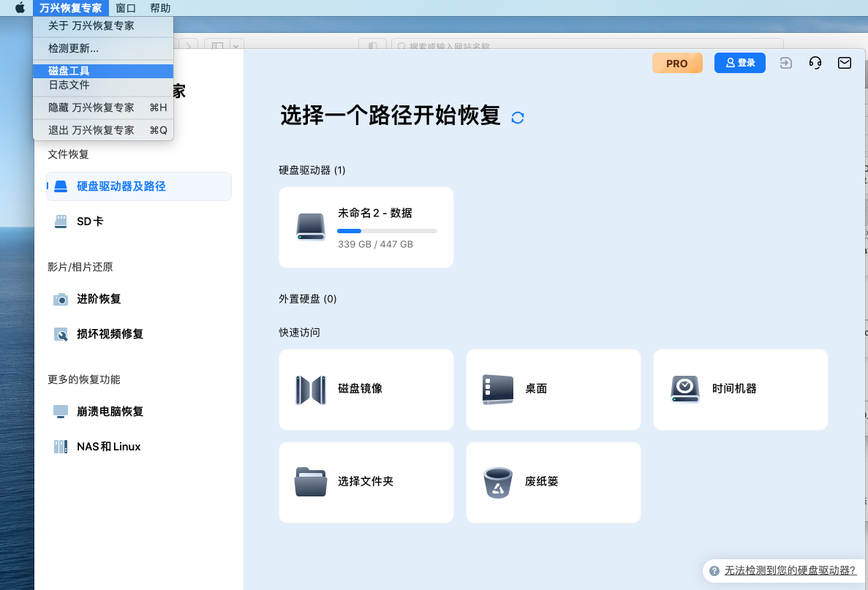Choose 退出 万兴恢复专家 menu entry
The height and width of the screenshot is (590, 868).
(x=103, y=130)
